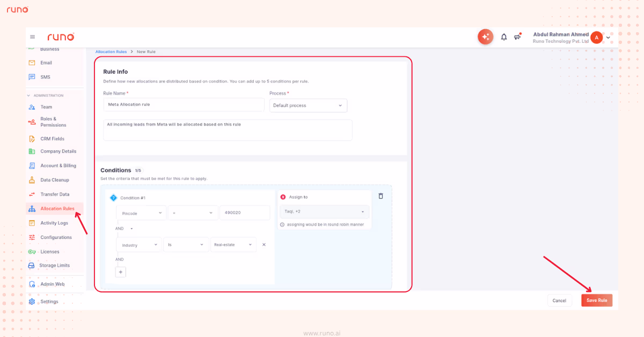Open the Settings menu item
Viewport: 644px width, 337px height.
click(x=48, y=301)
